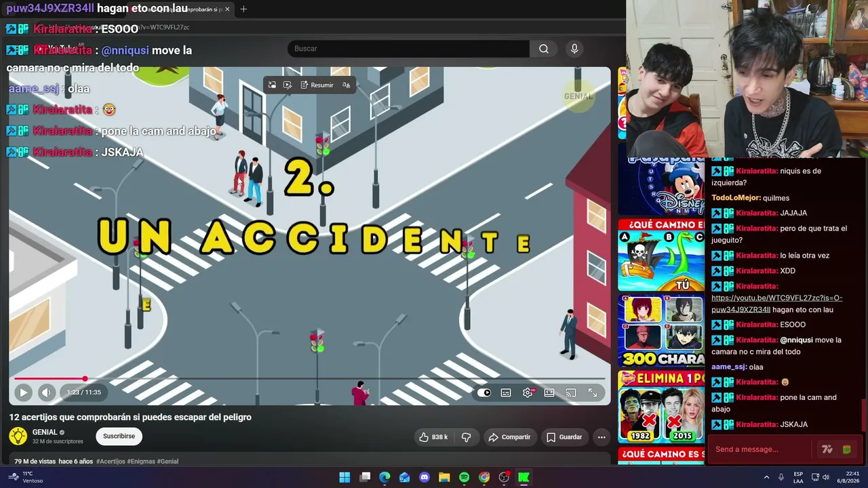
Task: Open Spotify from the taskbar
Action: [x=464, y=477]
